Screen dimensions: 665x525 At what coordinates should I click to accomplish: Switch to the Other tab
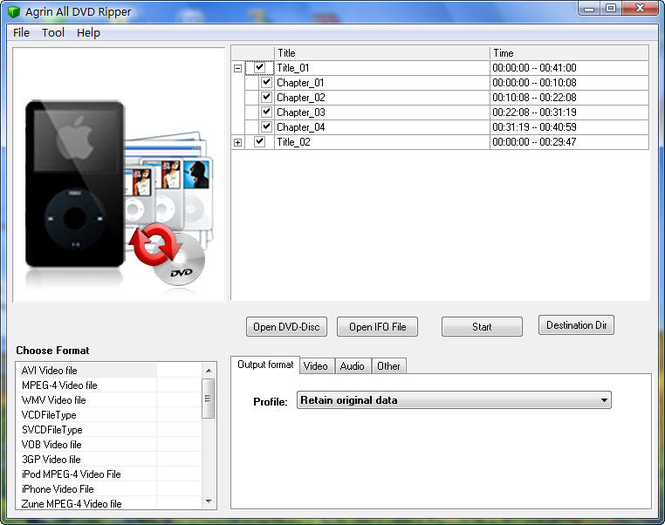[388, 366]
